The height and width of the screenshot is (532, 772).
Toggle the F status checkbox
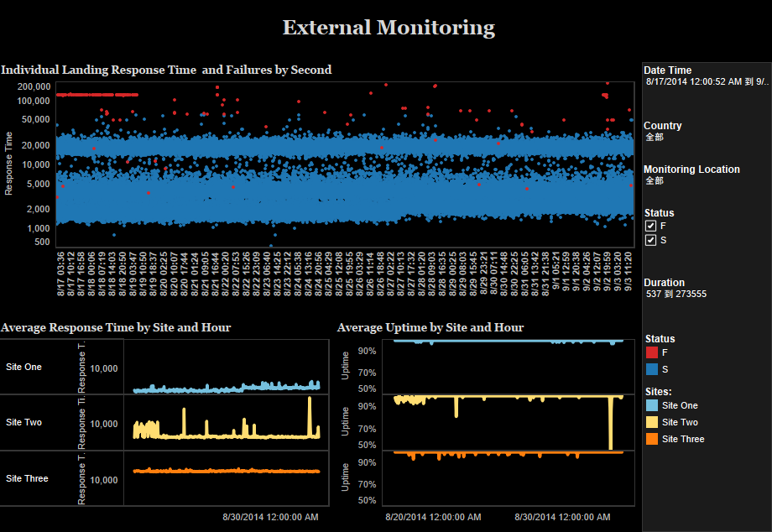pyautogui.click(x=650, y=227)
